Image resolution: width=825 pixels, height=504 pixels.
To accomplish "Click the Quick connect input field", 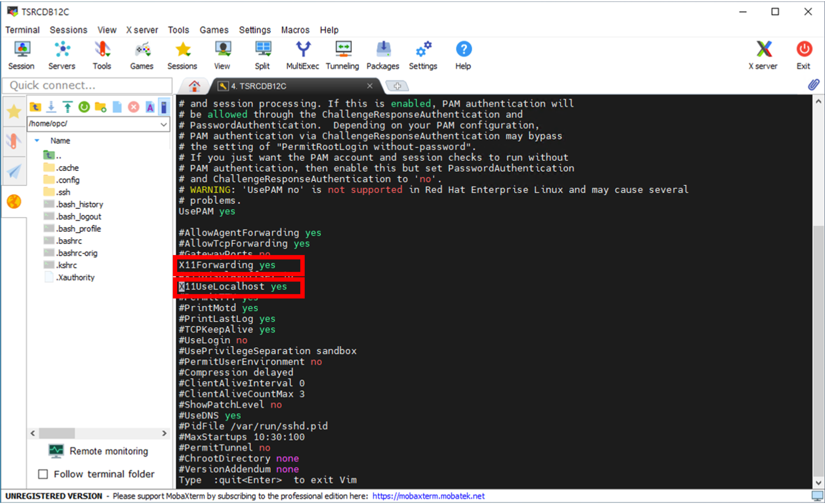I will click(88, 86).
